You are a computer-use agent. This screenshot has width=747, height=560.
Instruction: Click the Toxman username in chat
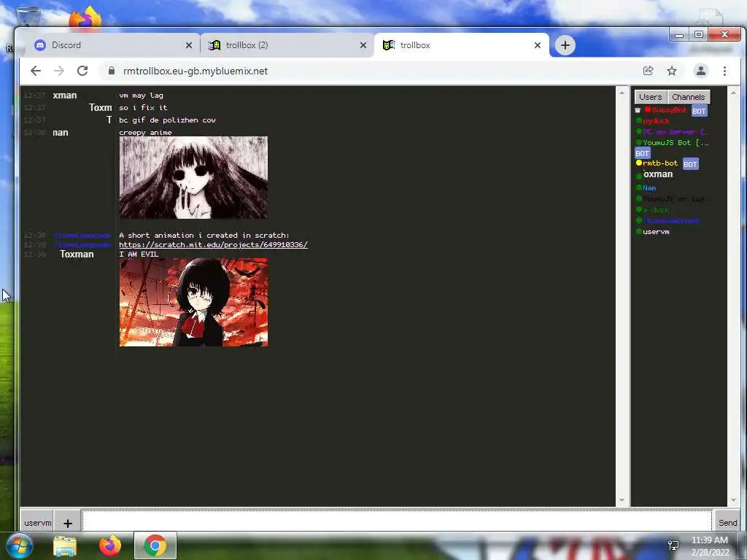coord(77,254)
